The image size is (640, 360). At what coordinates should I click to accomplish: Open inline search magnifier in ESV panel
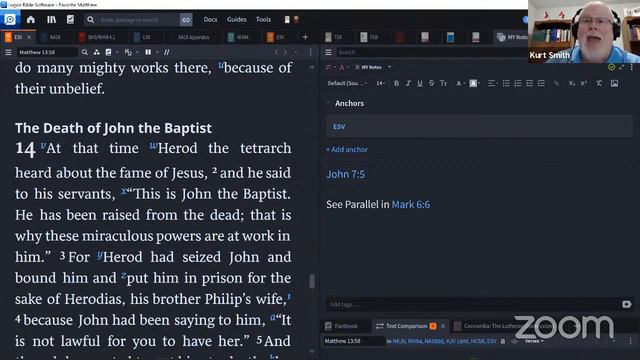point(84,52)
